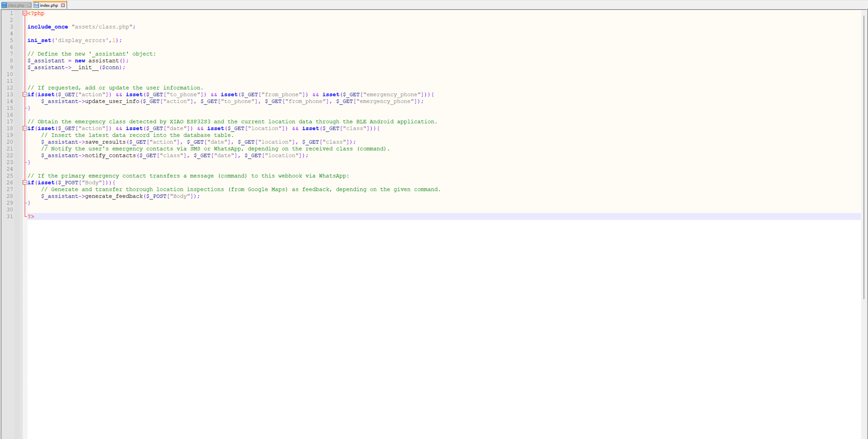Place cursor on "assets/class.php" string
The height and width of the screenshot is (439, 868).
click(102, 27)
